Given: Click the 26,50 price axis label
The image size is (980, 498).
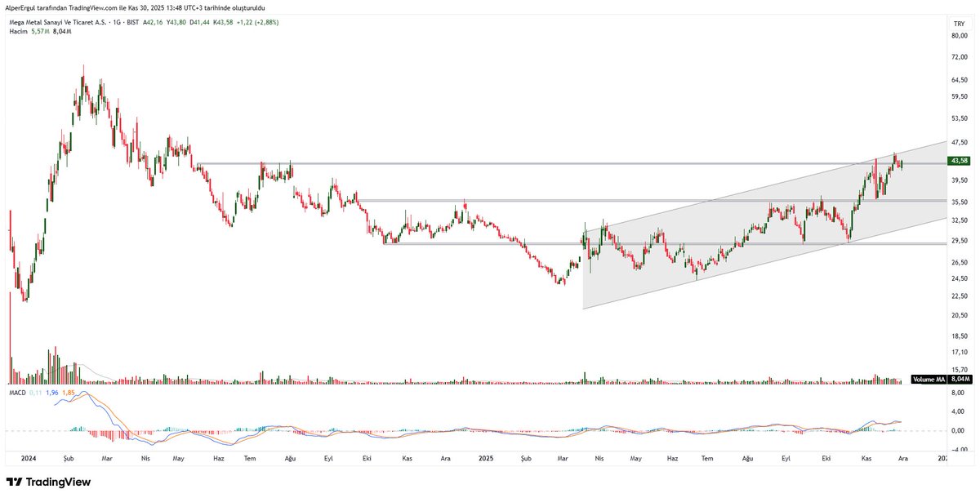Looking at the screenshot, I should (959, 263).
